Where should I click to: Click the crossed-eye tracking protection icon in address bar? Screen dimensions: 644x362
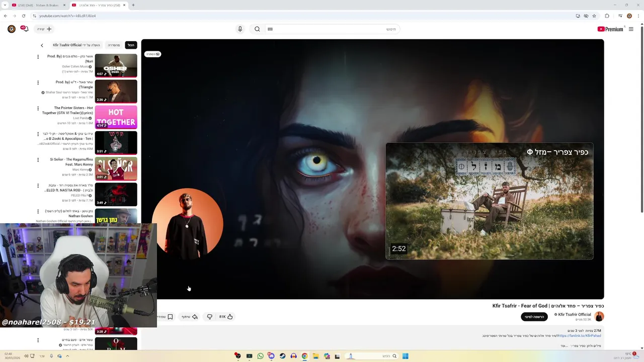586,16
